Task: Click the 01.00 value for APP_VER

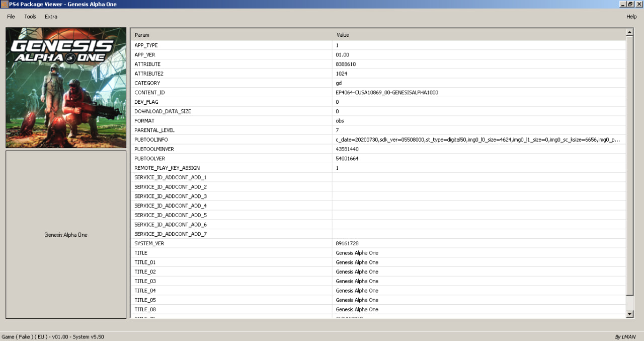Action: [x=343, y=55]
